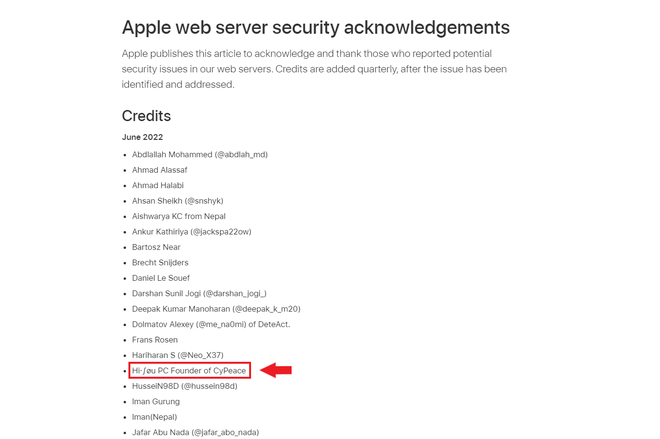Click the Bartosz Near list item

156,247
